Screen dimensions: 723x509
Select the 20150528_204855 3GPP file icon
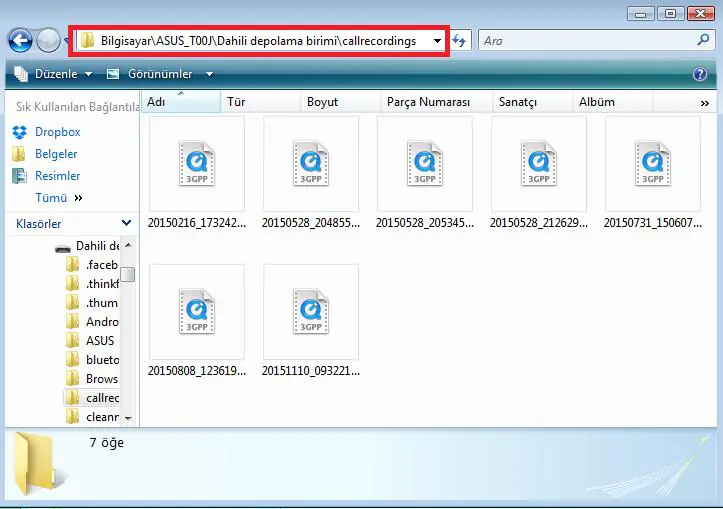[x=310, y=165]
